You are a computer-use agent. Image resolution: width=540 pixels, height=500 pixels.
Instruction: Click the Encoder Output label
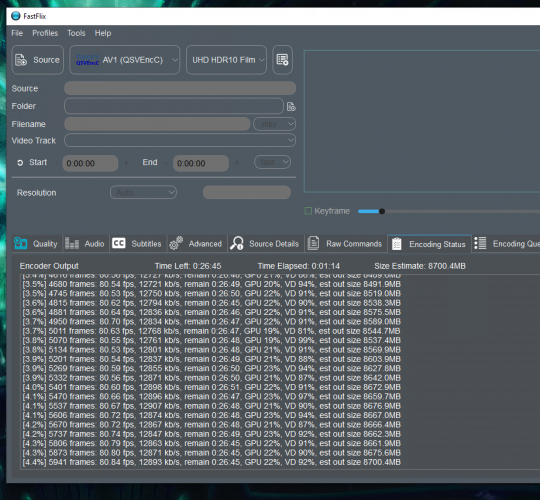coord(49,266)
